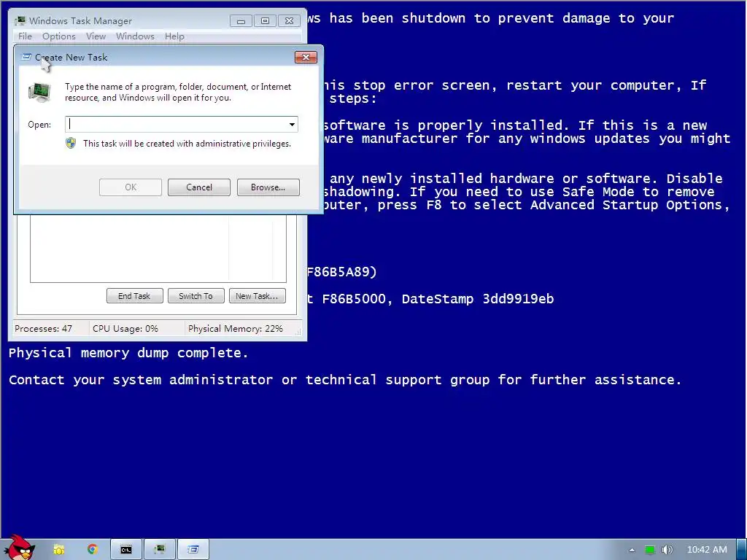Click the 10:42 AM clock
The width and height of the screenshot is (747, 560).
click(707, 550)
